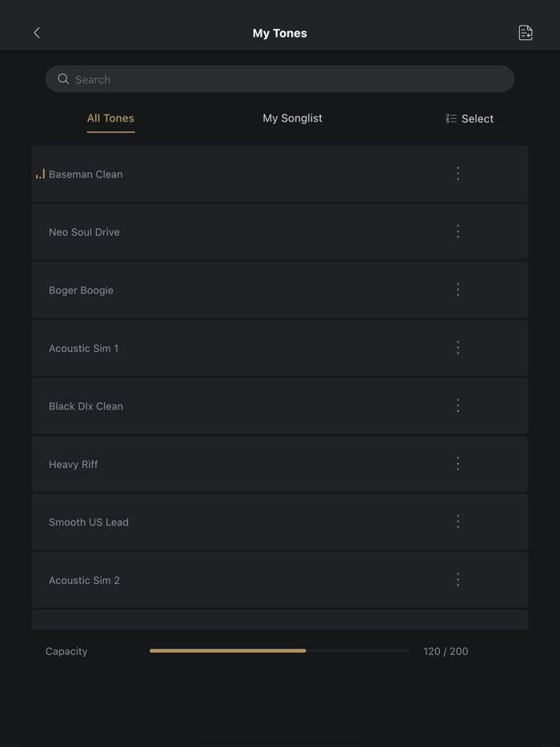Open the options menu for Neo Soul Drive
The height and width of the screenshot is (747, 560).
[x=458, y=231]
